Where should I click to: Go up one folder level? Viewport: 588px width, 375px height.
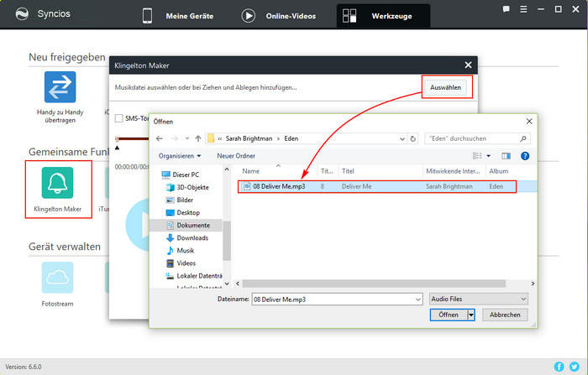tap(198, 138)
